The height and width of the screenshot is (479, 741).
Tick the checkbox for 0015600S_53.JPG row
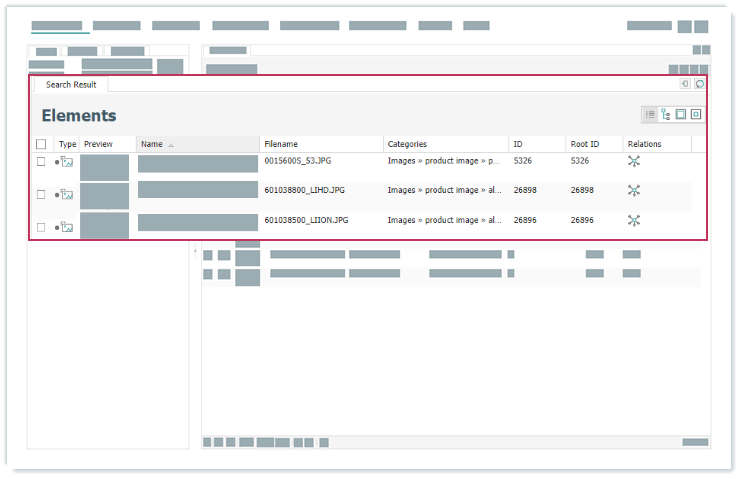pyautogui.click(x=41, y=162)
